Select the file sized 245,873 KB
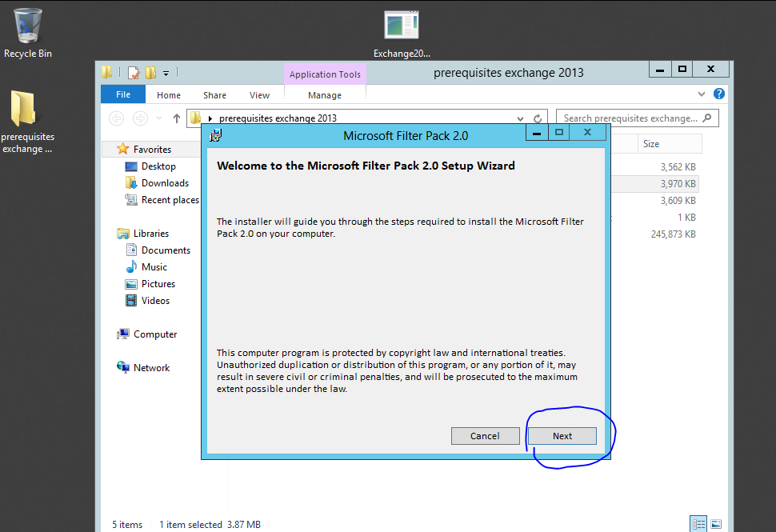 click(x=673, y=234)
